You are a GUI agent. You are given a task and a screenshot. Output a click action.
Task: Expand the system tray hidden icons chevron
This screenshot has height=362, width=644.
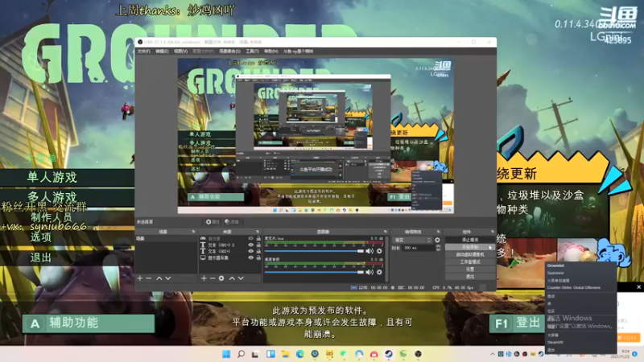tap(493, 354)
